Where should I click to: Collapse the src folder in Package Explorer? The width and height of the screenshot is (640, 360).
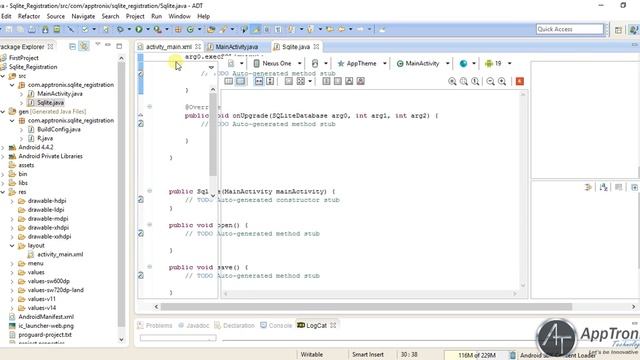point(3,76)
